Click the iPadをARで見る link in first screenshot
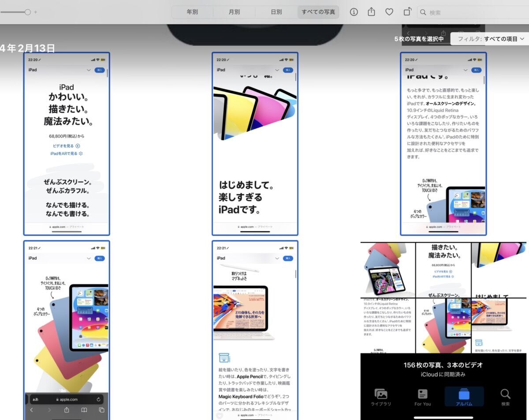The width and height of the screenshot is (529, 420). pyautogui.click(x=67, y=153)
